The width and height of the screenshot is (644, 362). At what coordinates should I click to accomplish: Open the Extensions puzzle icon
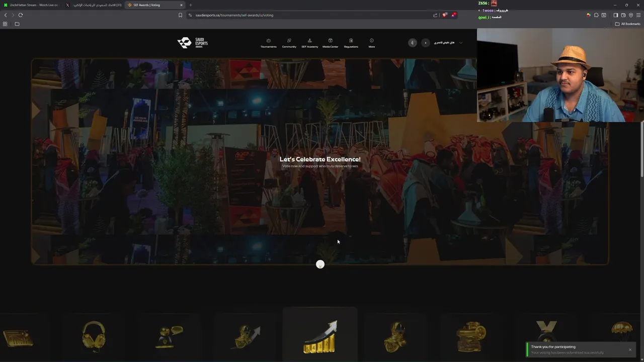[x=596, y=15]
